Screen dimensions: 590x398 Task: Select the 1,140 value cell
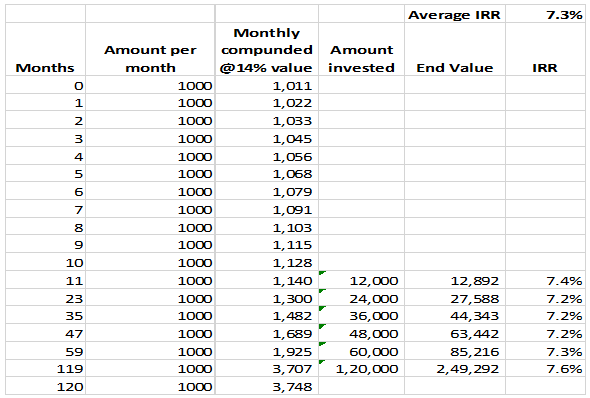267,280
